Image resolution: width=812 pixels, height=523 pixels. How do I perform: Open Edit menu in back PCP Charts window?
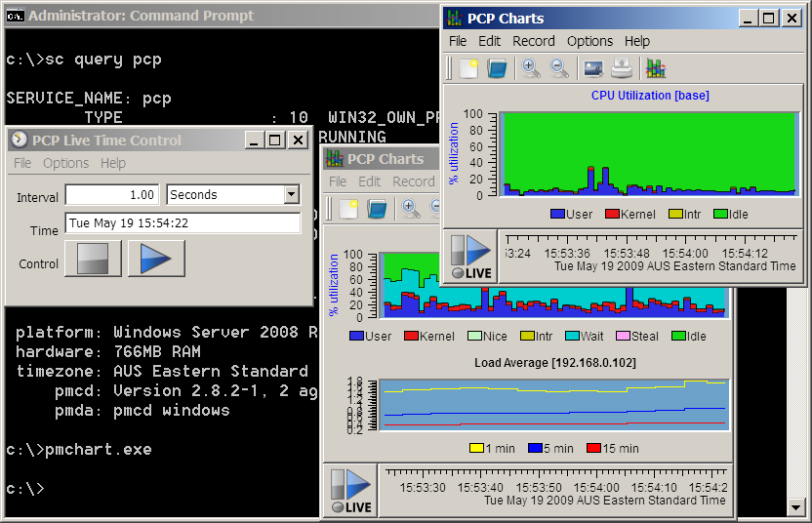[369, 181]
